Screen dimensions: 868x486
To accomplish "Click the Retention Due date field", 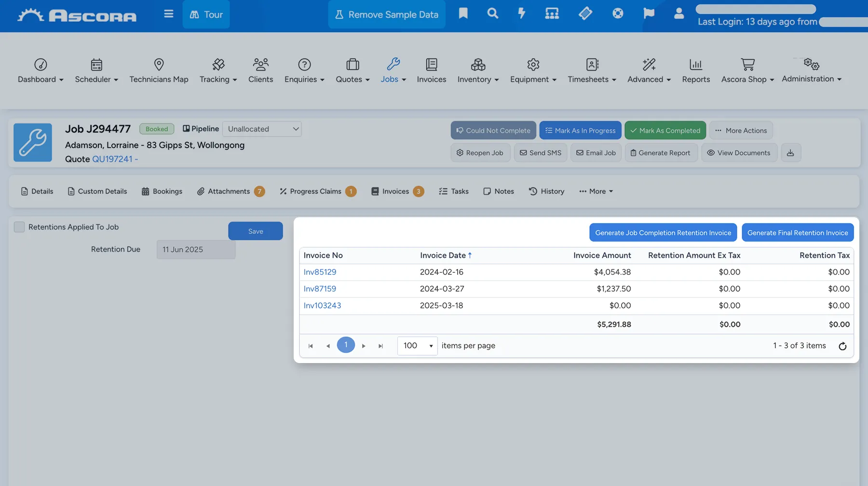I will click(x=196, y=250).
